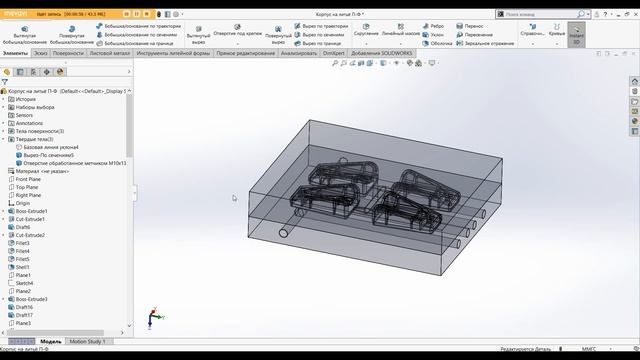Open the Модель bottom tab
Image resolution: width=640 pixels, height=360 pixels.
51,341
